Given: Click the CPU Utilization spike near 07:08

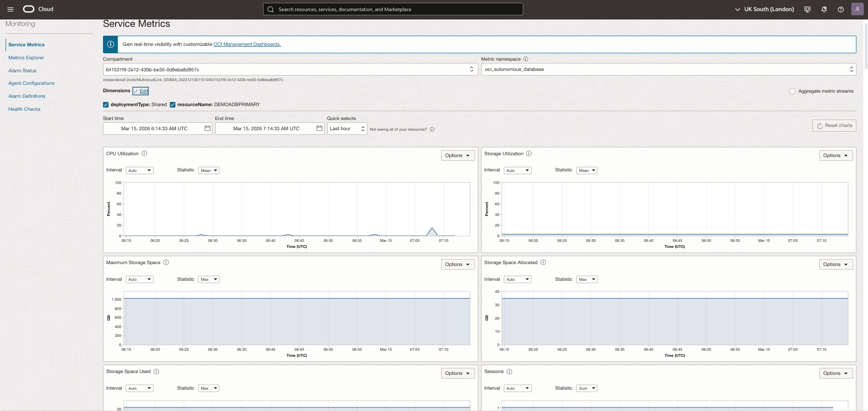Looking at the screenshot, I should pos(432,231).
